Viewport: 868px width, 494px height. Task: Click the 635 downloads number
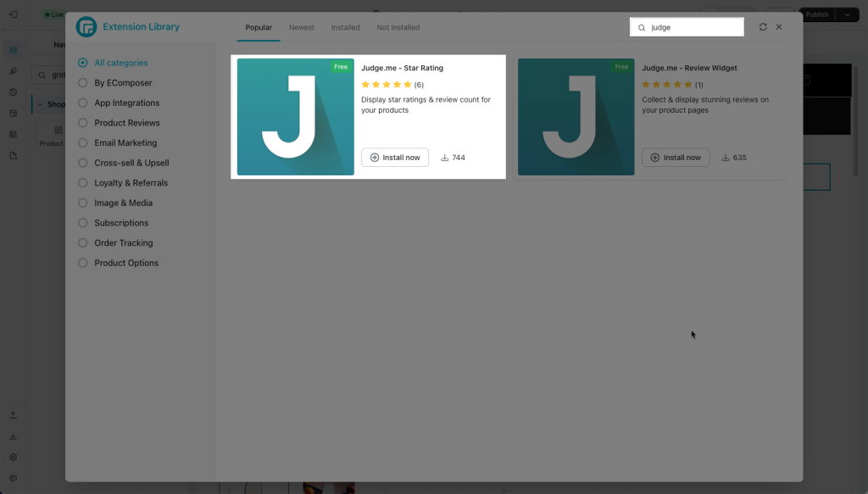[739, 158]
